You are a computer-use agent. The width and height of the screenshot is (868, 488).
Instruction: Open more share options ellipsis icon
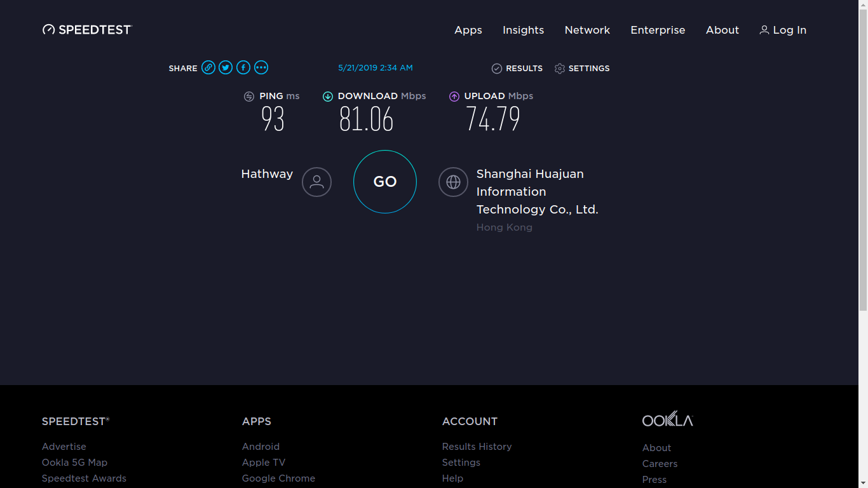(261, 67)
